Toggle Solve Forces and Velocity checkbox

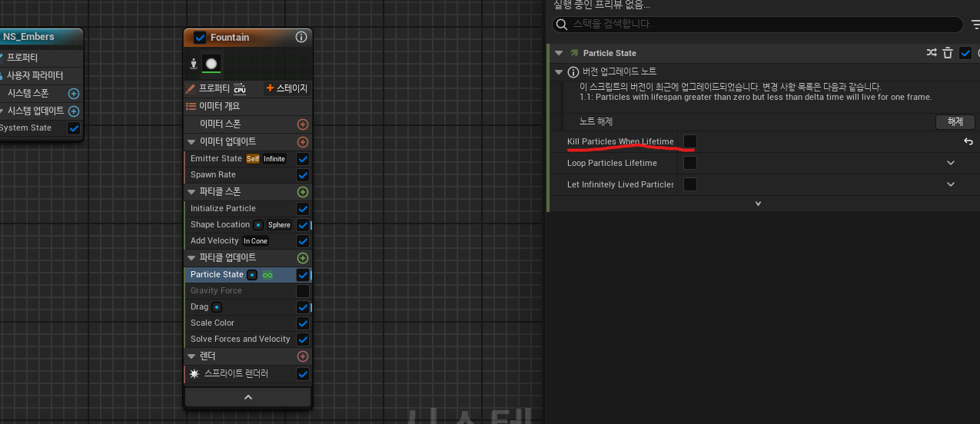303,340
